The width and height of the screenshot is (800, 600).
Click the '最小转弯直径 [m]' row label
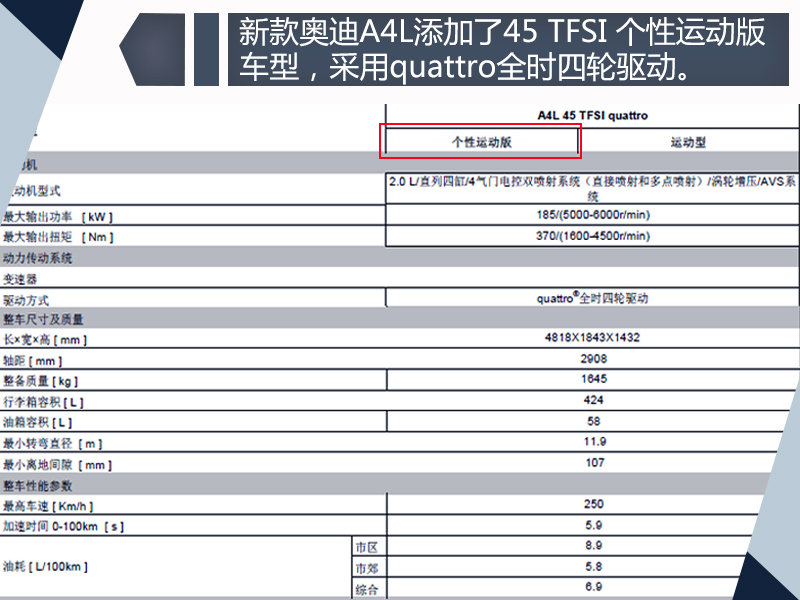point(53,444)
